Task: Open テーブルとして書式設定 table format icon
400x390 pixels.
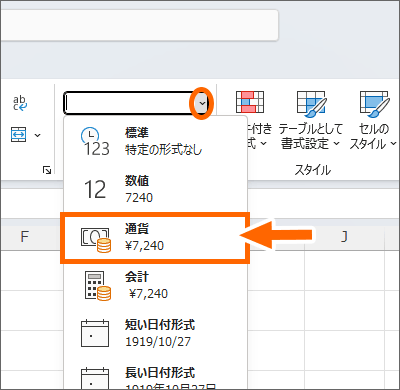Action: pyautogui.click(x=311, y=104)
